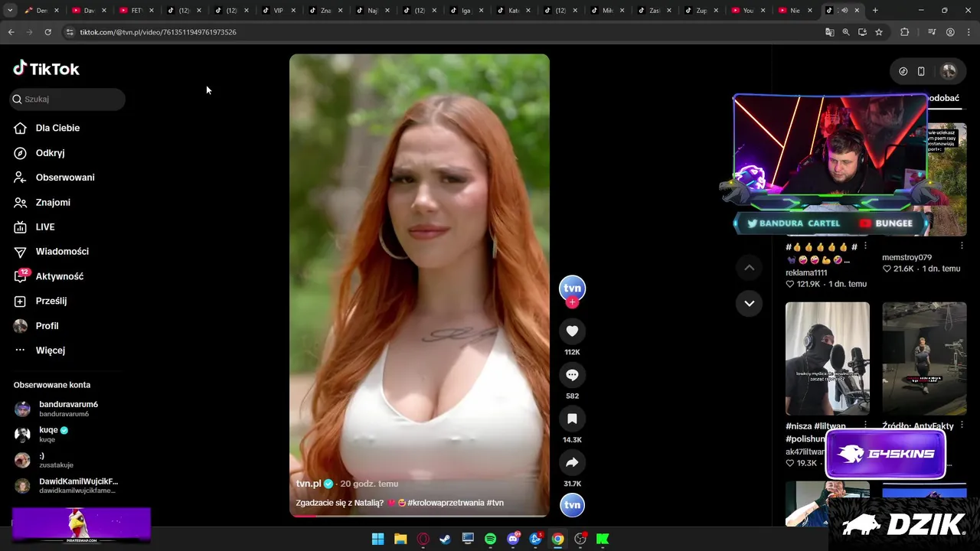Open more options for reklama1111 video
This screenshot has width=980, height=551.
tap(865, 246)
